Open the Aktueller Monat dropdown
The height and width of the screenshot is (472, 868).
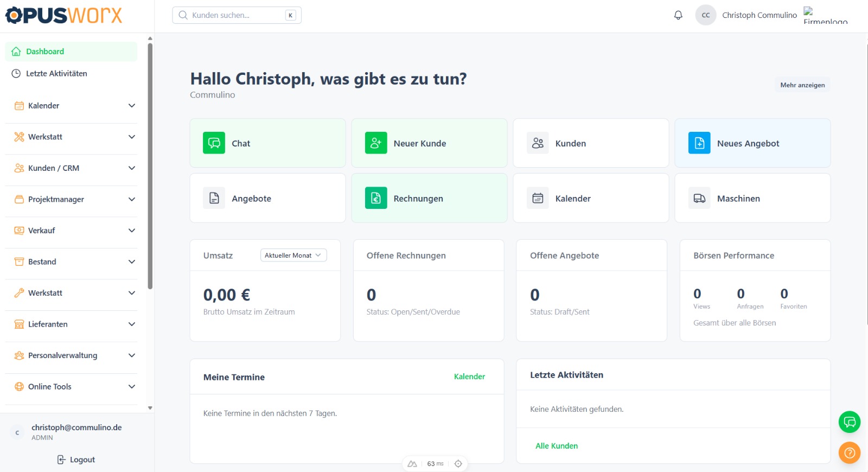tap(293, 256)
